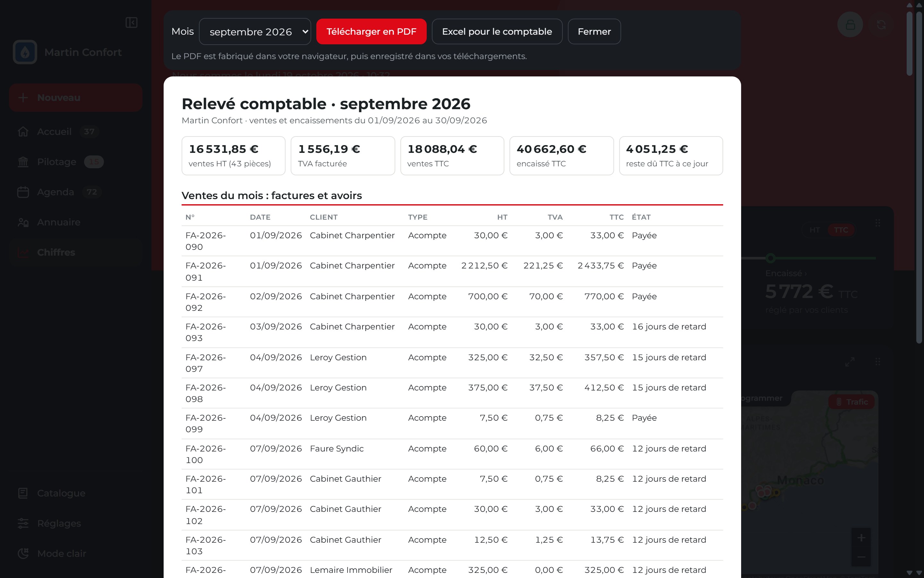Image resolution: width=924 pixels, height=578 pixels.
Task: Close the statement with Fermer
Action: 594,32
